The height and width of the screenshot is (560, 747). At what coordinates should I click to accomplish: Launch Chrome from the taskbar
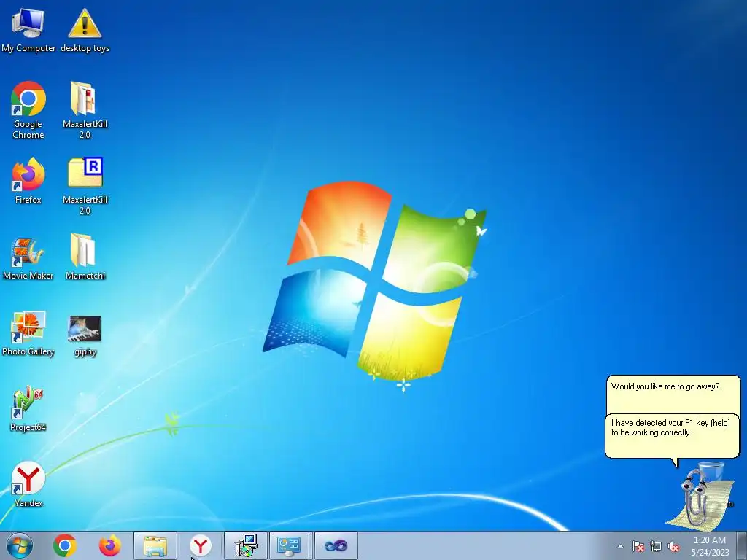coord(65,545)
